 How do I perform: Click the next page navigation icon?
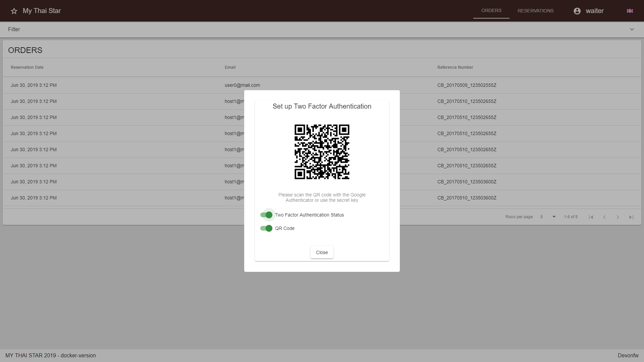coord(618,217)
